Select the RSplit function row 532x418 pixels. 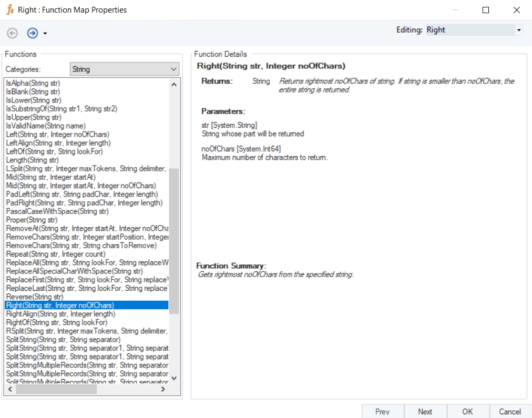(x=87, y=331)
